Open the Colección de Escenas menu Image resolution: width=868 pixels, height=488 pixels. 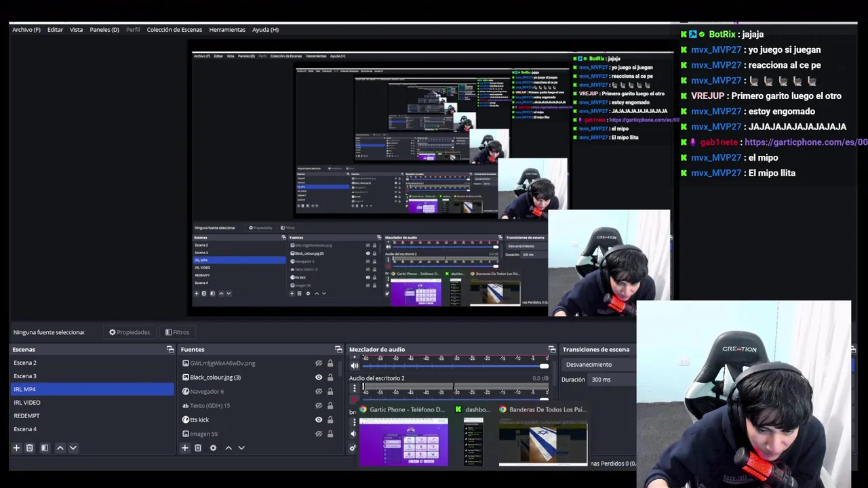tap(174, 30)
